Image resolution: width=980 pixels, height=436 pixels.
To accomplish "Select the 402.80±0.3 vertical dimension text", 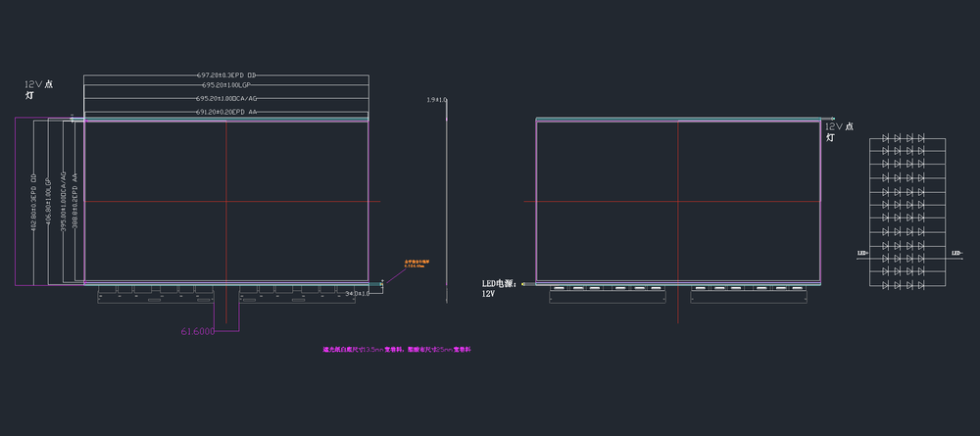I will coord(33,201).
